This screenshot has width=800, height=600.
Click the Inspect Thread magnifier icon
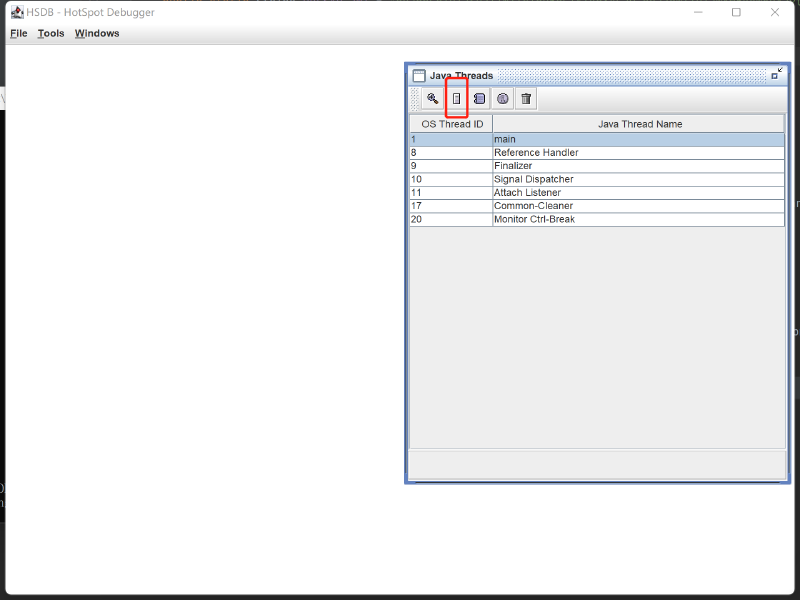(432, 99)
